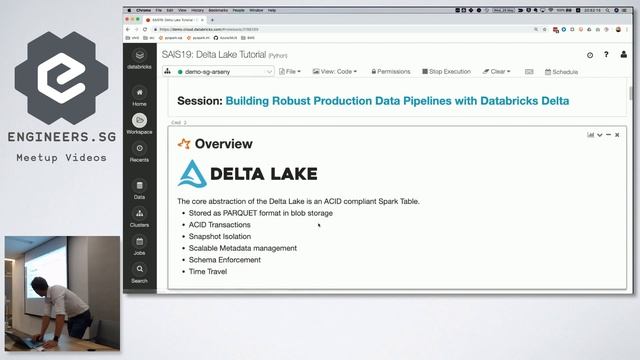The height and width of the screenshot is (360, 640).
Task: Open the Apple menu
Action: coord(129,10)
